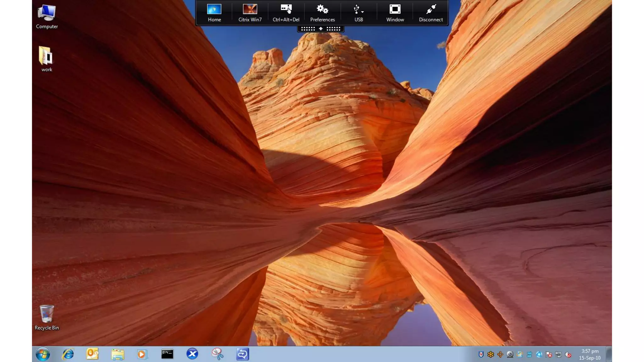Open Citrix Preferences
Screen dimensions: 644x362
pyautogui.click(x=322, y=13)
